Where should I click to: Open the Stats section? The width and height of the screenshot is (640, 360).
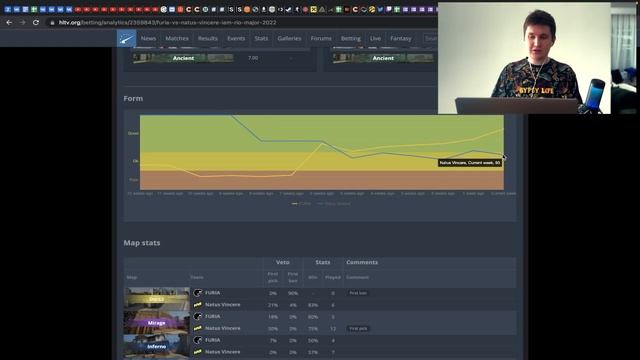pos(261,38)
